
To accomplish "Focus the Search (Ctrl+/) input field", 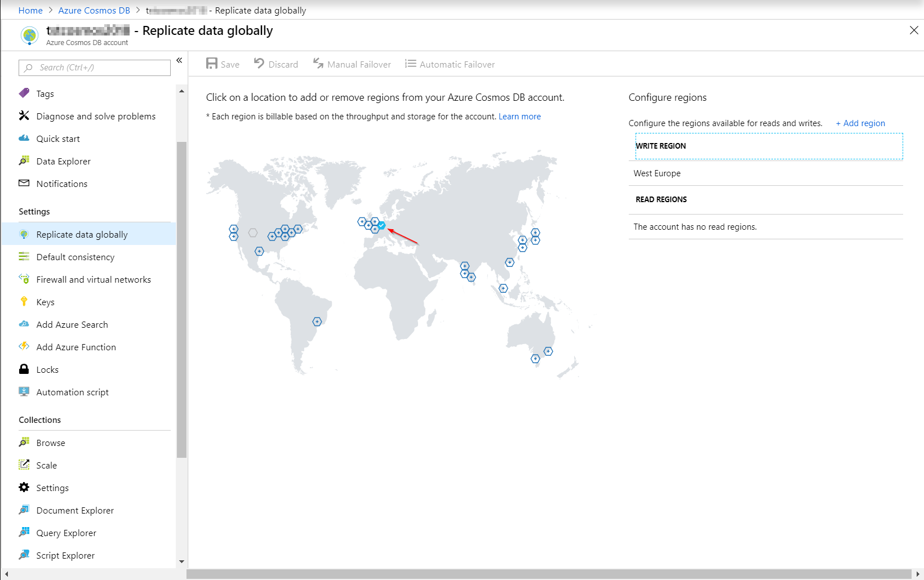I will point(95,68).
